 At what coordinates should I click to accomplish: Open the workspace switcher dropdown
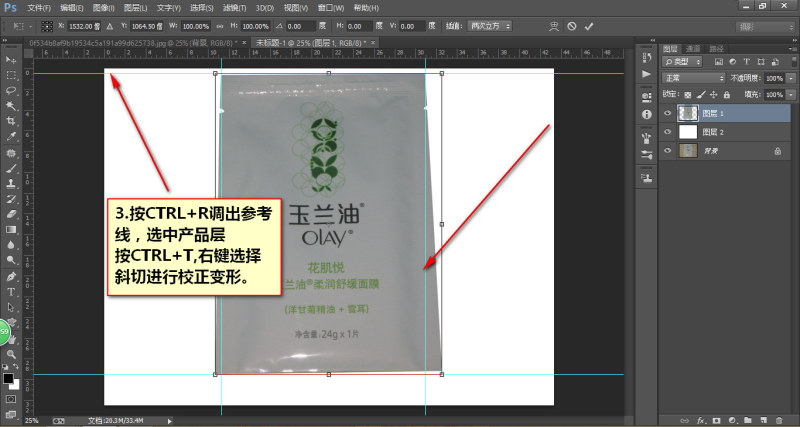pos(765,27)
